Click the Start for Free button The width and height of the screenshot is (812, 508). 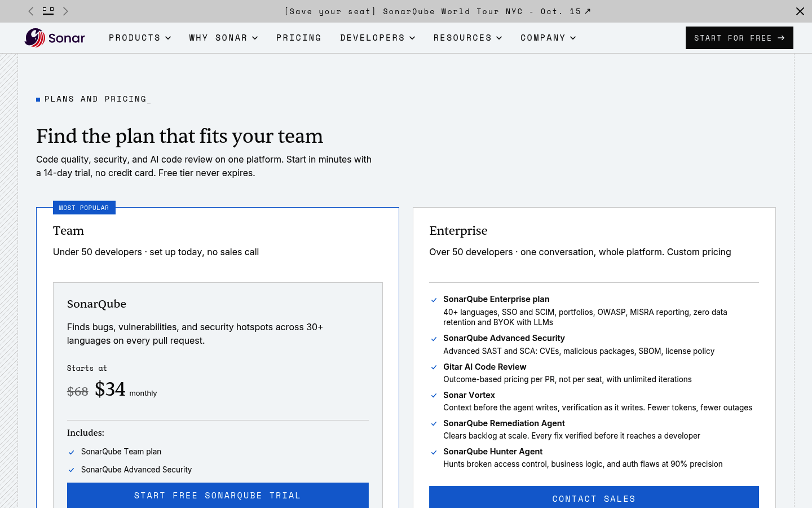coord(739,38)
